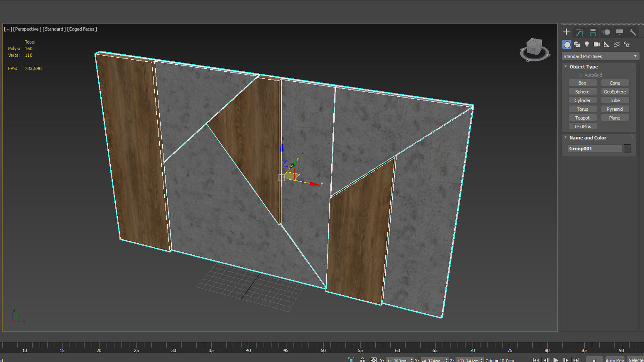Step to previous frame
The height and width of the screenshot is (362, 644).
(546, 360)
